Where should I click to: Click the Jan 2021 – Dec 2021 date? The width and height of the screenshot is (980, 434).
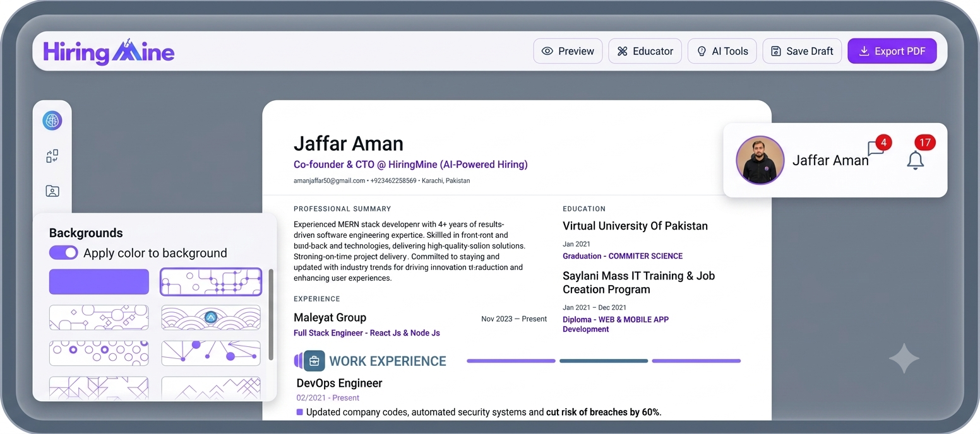pos(595,307)
